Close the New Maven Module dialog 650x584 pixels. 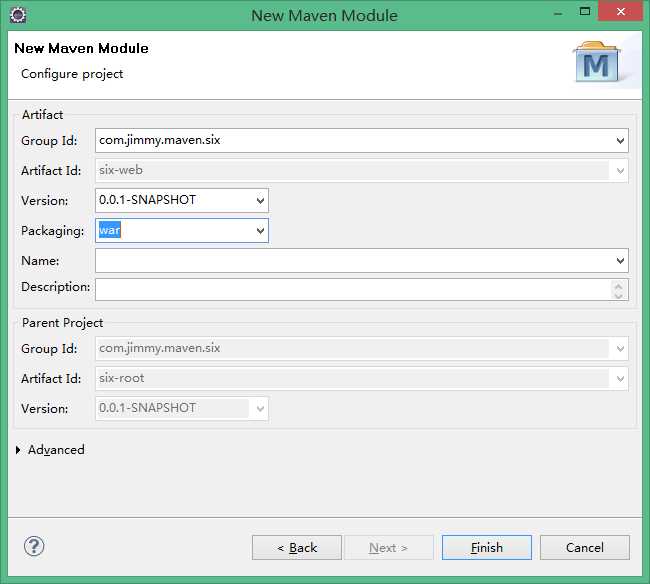click(x=621, y=12)
